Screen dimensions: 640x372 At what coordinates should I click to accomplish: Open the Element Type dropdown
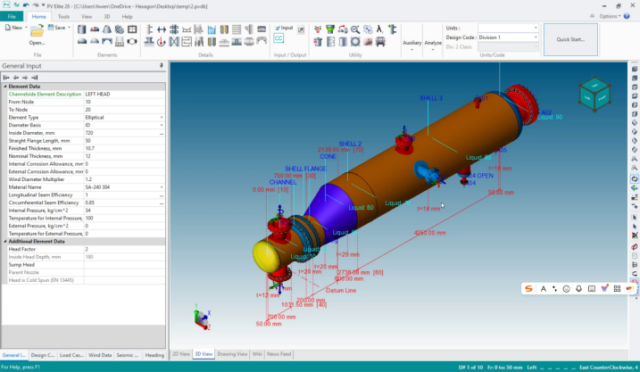pos(162,118)
